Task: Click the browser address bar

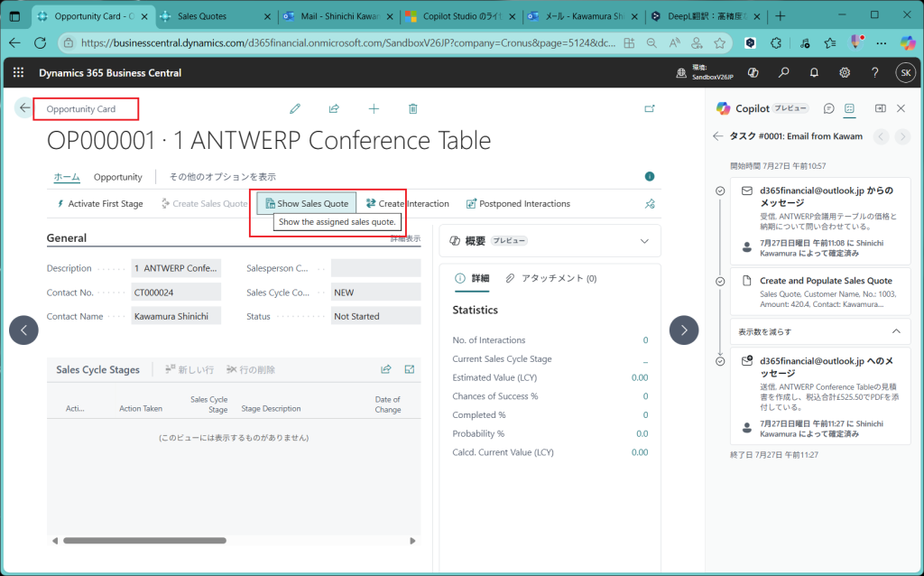Action: pyautogui.click(x=347, y=43)
